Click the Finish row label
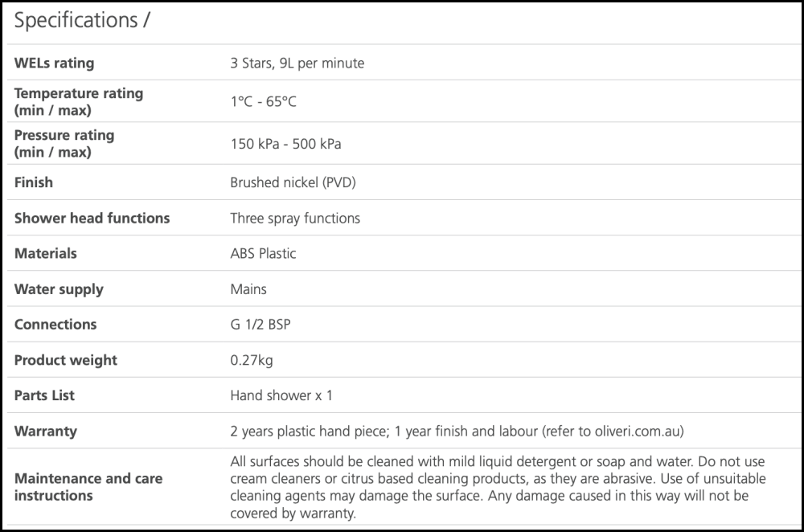This screenshot has height=532, width=804. (34, 182)
